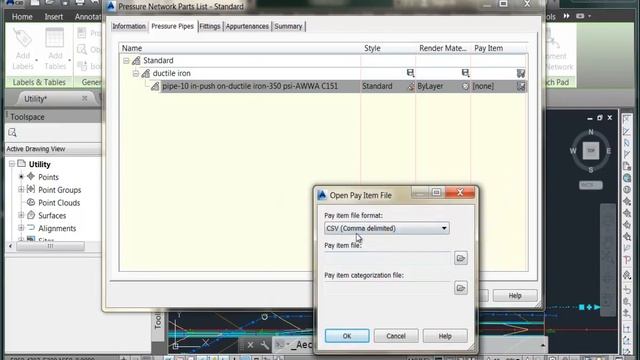Click the W direction on ViewCube compass

click(573, 151)
